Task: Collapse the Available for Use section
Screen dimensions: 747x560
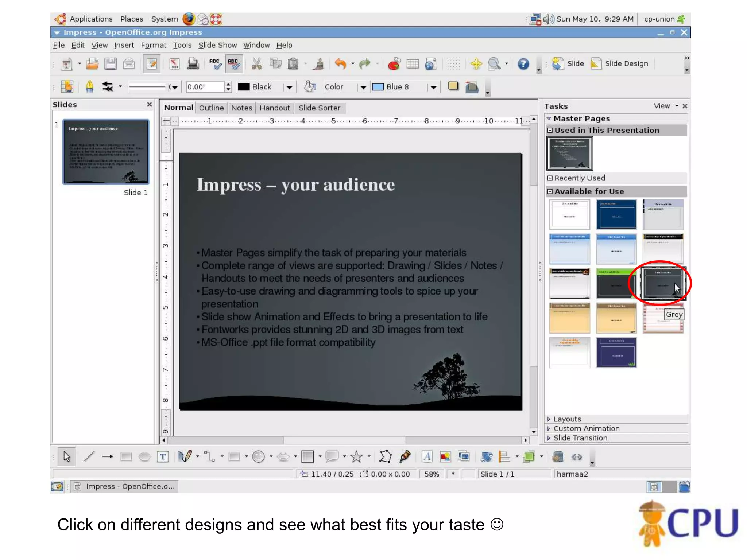Action: 550,191
